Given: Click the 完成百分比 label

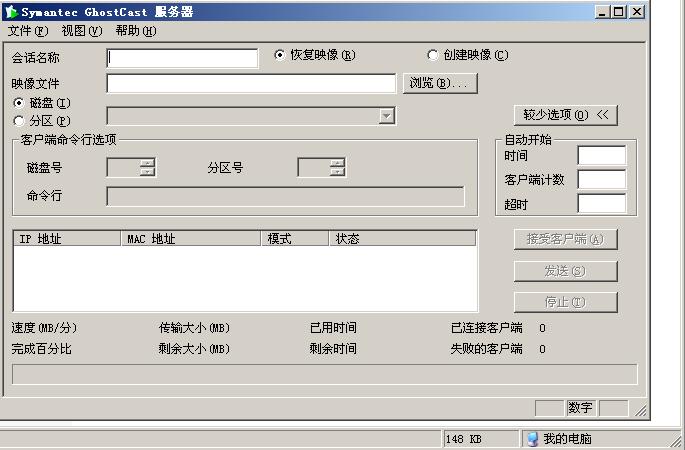Looking at the screenshot, I should 42,349.
